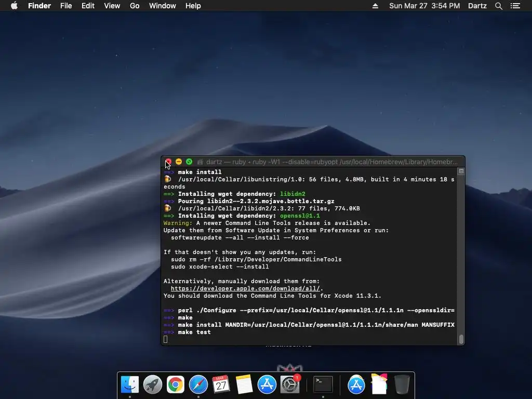Click the 'softwareupdate --all --install --force' line
The image size is (532, 399).
(240, 237)
